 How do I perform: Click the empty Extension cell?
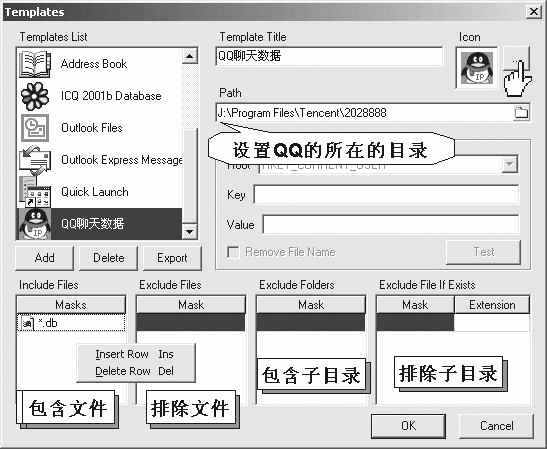492,323
